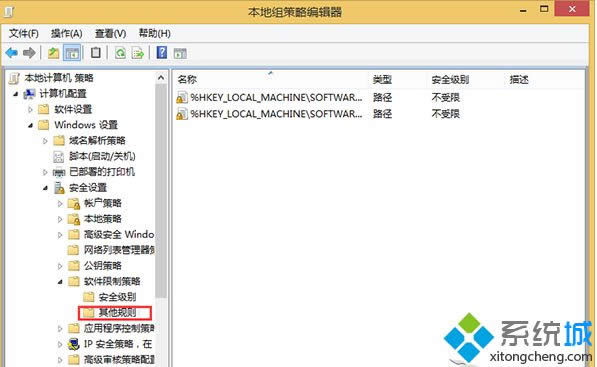The width and height of the screenshot is (597, 367).
Task: Collapse the 软件限制策略 node arrow
Action: [x=60, y=282]
